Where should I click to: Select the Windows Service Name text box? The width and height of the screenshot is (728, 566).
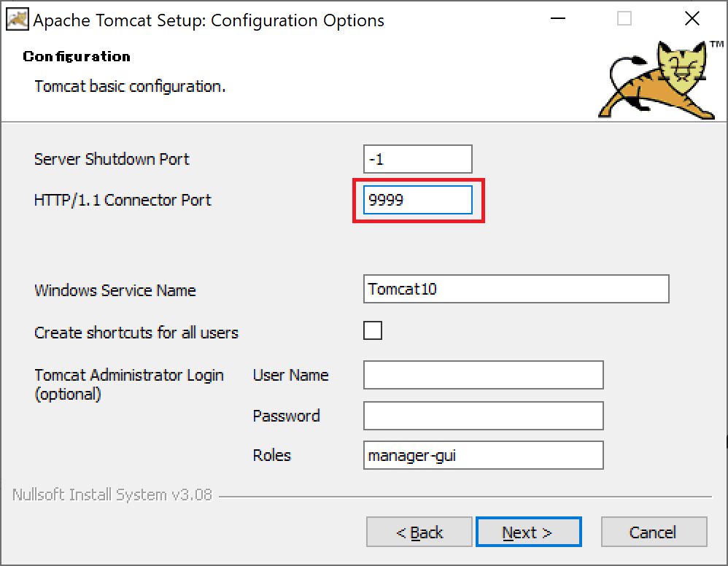(516, 289)
